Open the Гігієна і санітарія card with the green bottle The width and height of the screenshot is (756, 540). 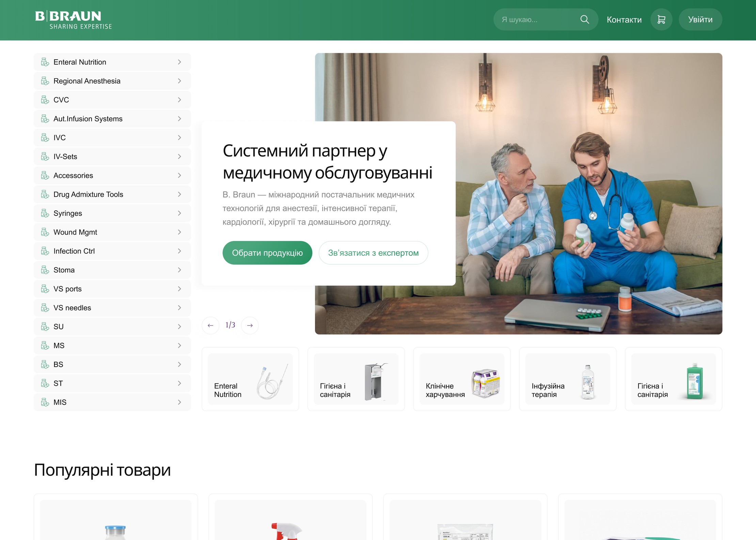click(674, 379)
